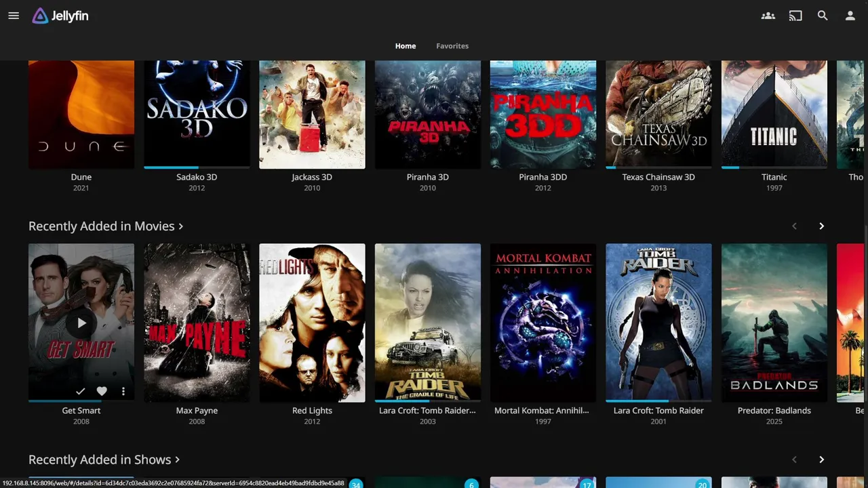Screen dimensions: 868x488
Task: Click the Red Lights title link
Action: tap(312, 411)
